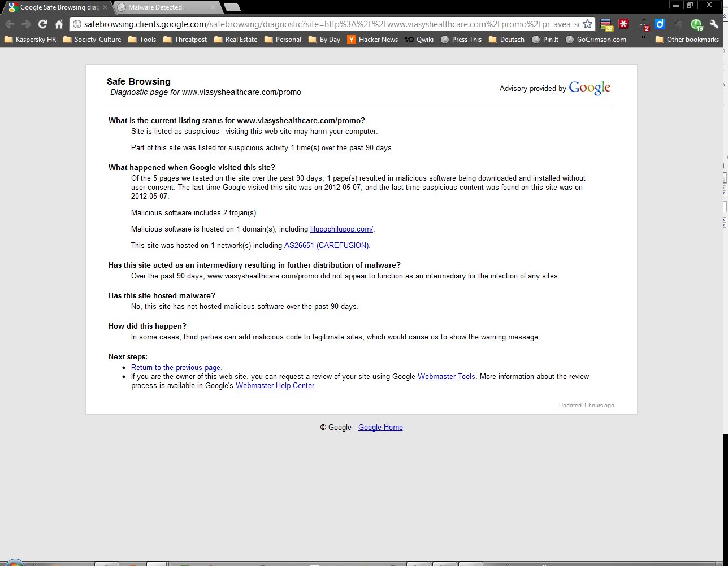Click the 'Updated 1 hours ago' text

[x=587, y=406]
